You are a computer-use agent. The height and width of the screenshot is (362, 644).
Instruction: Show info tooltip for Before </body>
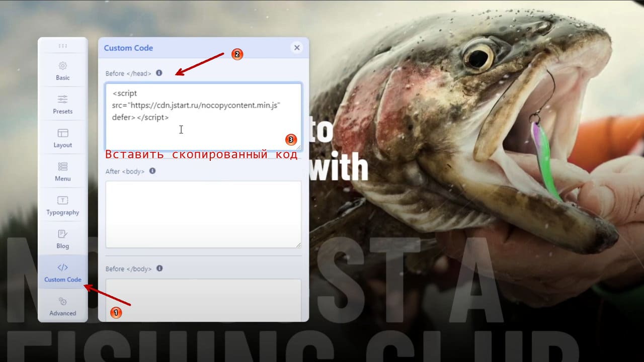click(159, 268)
